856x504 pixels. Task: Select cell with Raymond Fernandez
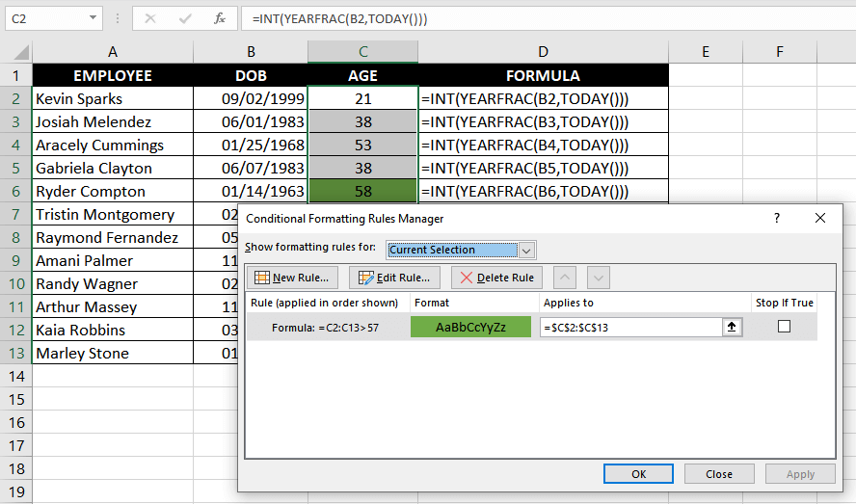113,237
